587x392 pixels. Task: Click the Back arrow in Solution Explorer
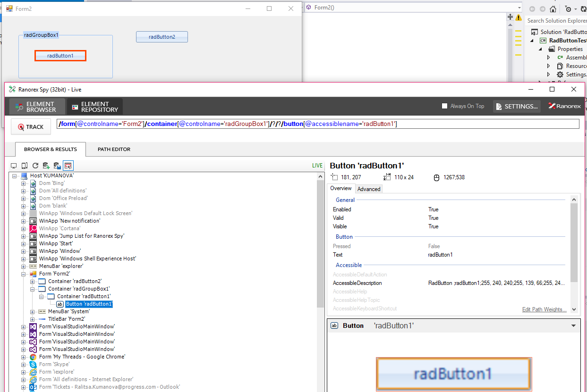pyautogui.click(x=532, y=9)
